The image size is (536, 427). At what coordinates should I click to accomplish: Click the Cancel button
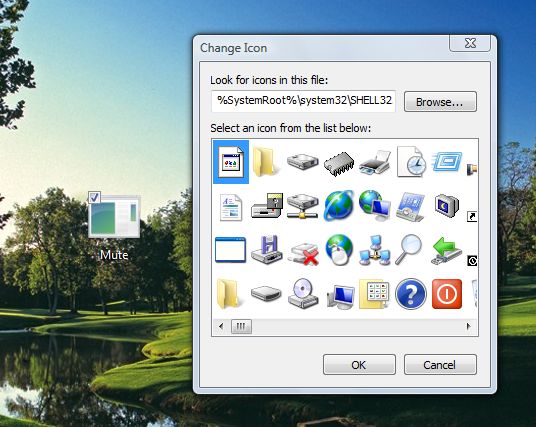click(x=440, y=364)
